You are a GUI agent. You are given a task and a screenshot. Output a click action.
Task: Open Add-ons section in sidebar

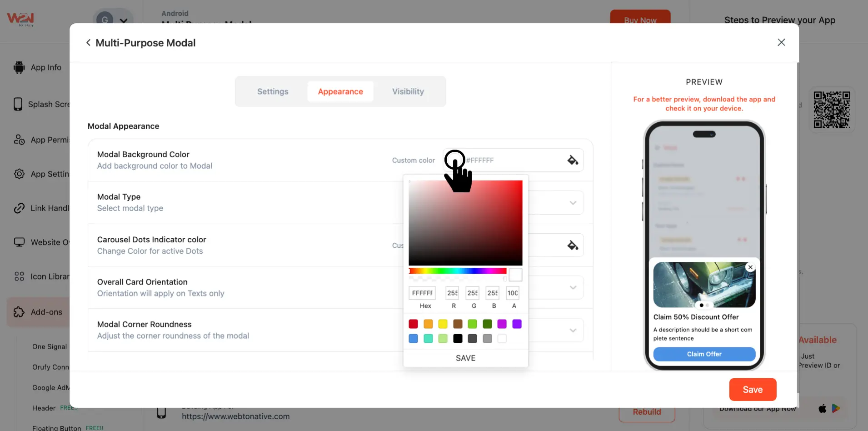(x=45, y=312)
